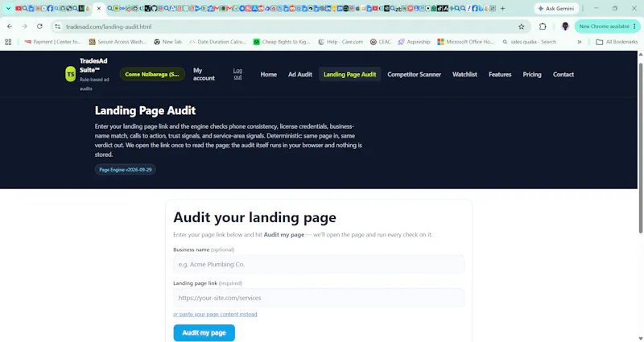The image size is (644, 342).
Task: Open the Pricing nav item
Action: [532, 74]
